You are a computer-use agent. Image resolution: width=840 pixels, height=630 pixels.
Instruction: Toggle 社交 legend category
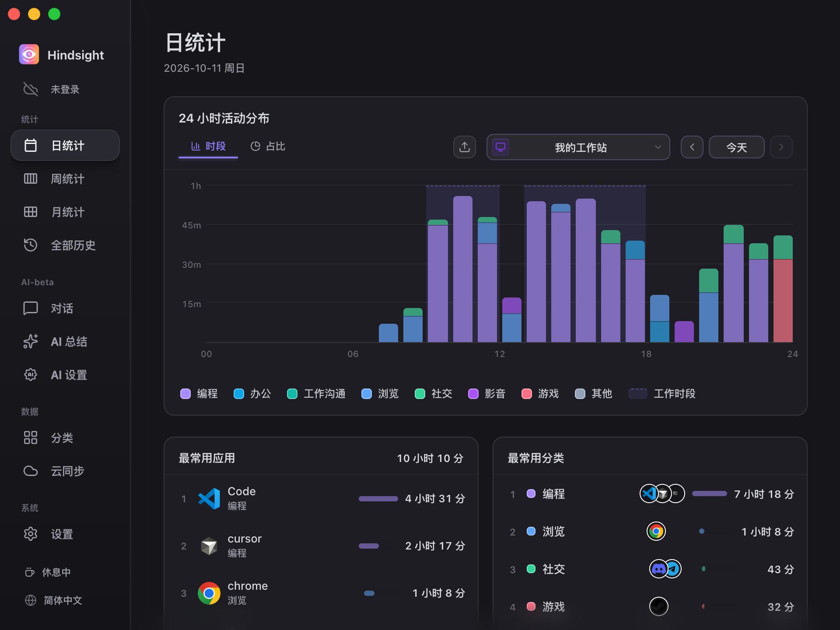click(434, 394)
